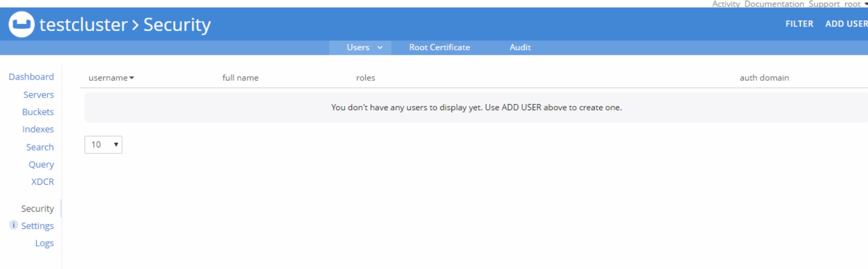Sort by username arrow
The width and height of the screenshot is (868, 269).
point(132,78)
